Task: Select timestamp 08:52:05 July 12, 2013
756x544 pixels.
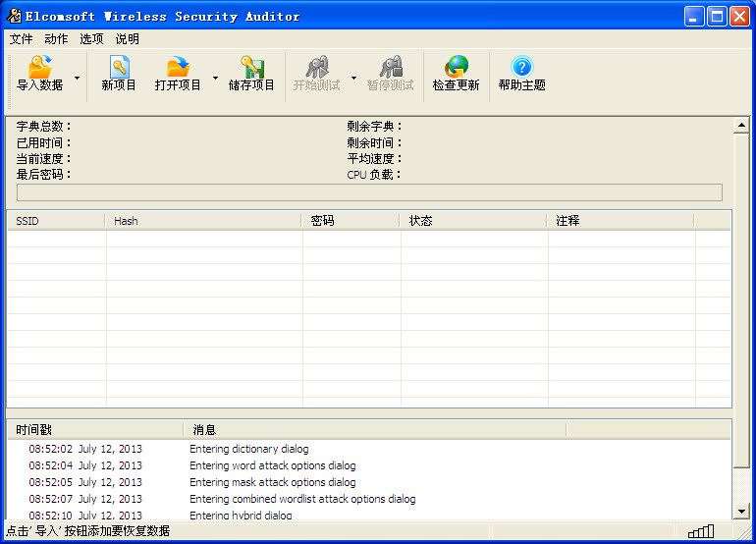Action: tap(85, 482)
